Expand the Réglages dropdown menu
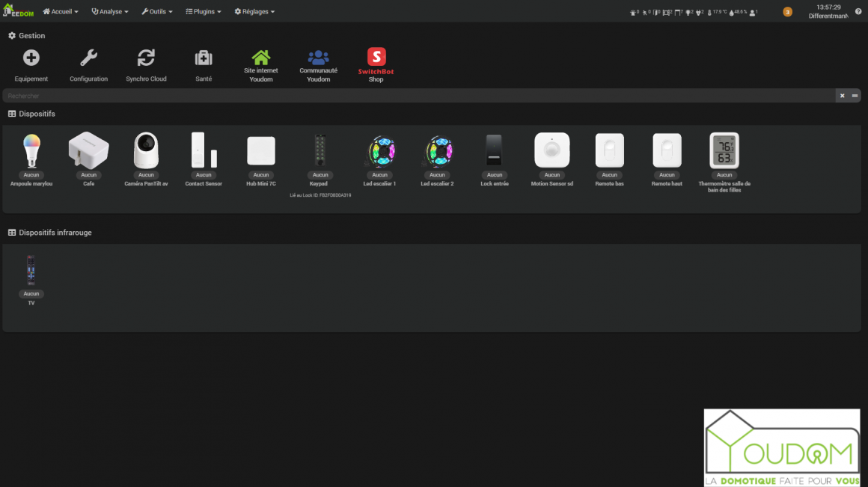This screenshot has height=487, width=868. coord(254,12)
